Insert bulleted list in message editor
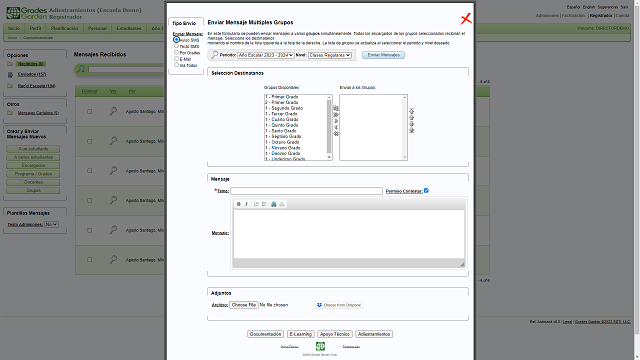This screenshot has height=360, width=640. point(264,204)
